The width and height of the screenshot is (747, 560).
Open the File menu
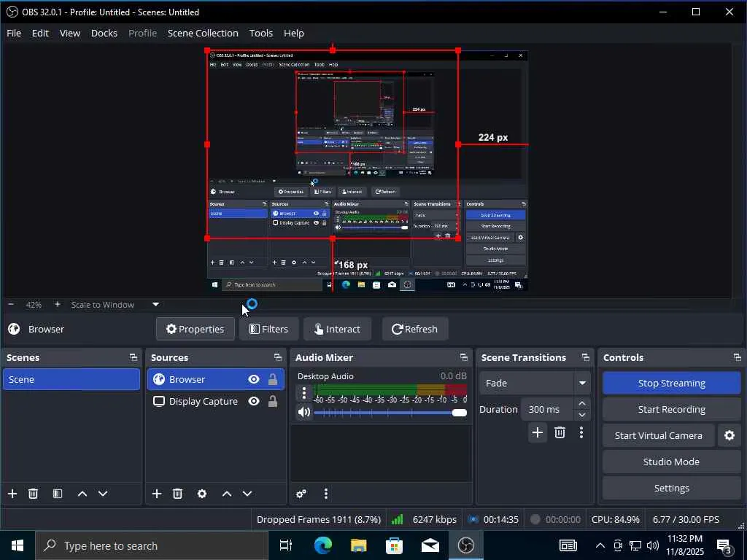tap(14, 34)
